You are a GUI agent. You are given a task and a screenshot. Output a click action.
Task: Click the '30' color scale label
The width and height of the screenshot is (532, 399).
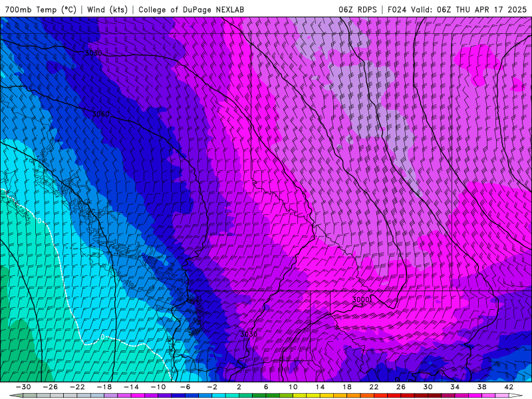point(428,387)
